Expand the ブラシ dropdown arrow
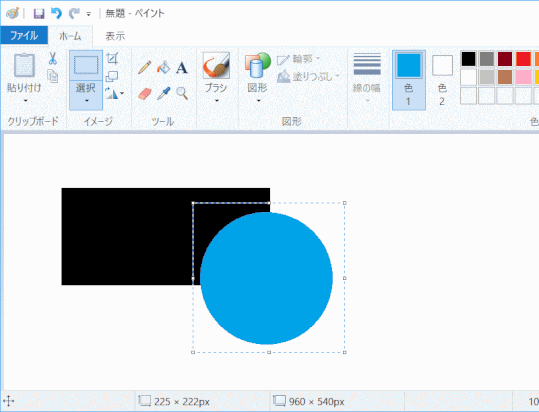Image resolution: width=539 pixels, height=412 pixels. (217, 101)
